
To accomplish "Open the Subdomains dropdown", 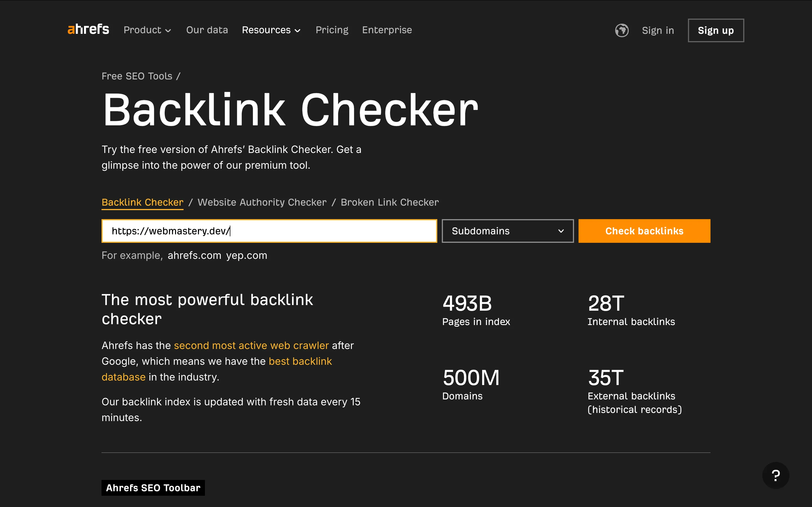I will [507, 231].
